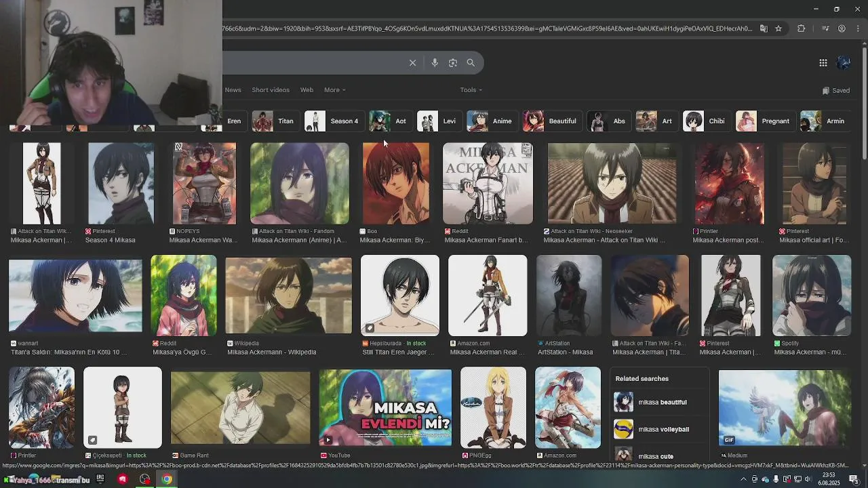Viewport: 868px width, 488px height.
Task: Open the Mikasa Evlendi Mi YouTube thumbnail
Action: click(385, 407)
